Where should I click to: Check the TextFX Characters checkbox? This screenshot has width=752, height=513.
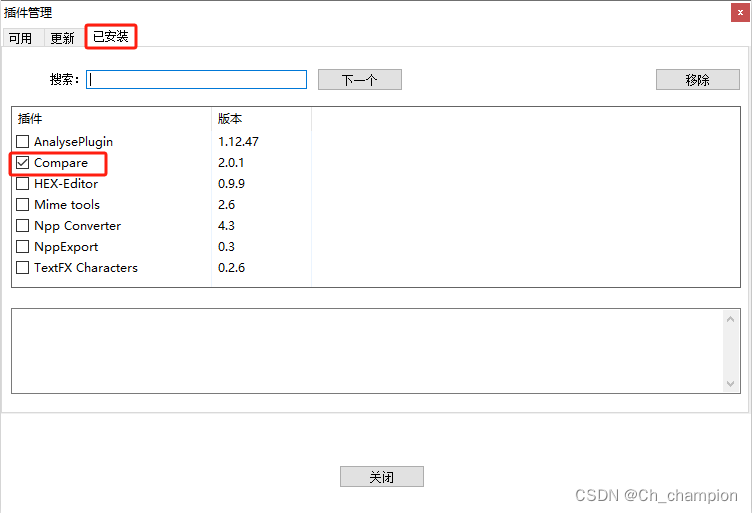point(23,268)
